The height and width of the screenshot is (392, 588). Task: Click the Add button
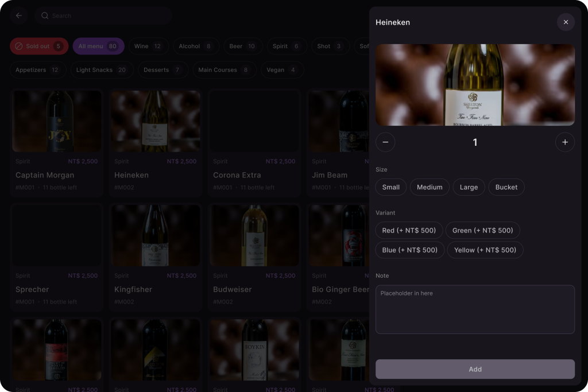pos(475,369)
